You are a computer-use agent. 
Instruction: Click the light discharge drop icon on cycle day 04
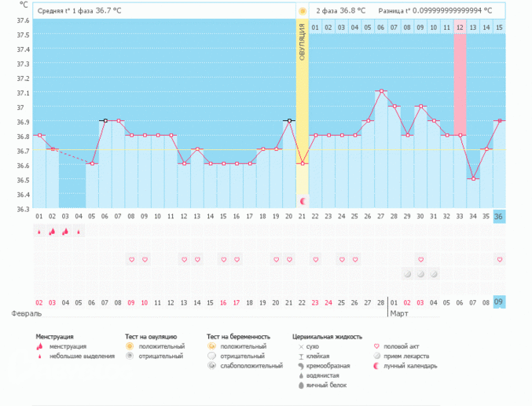point(79,232)
